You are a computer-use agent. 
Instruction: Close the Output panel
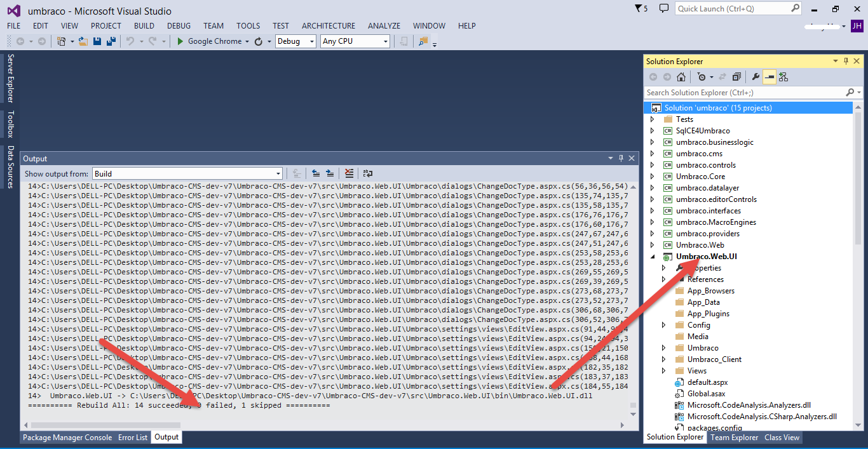[x=632, y=158]
